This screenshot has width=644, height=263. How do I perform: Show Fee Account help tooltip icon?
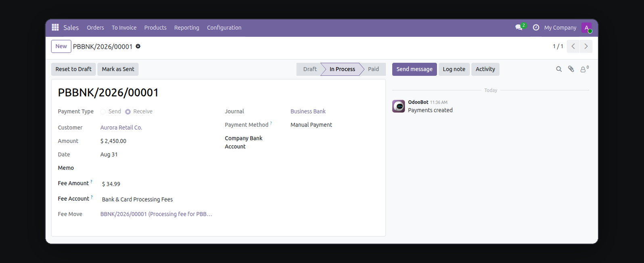[92, 197]
